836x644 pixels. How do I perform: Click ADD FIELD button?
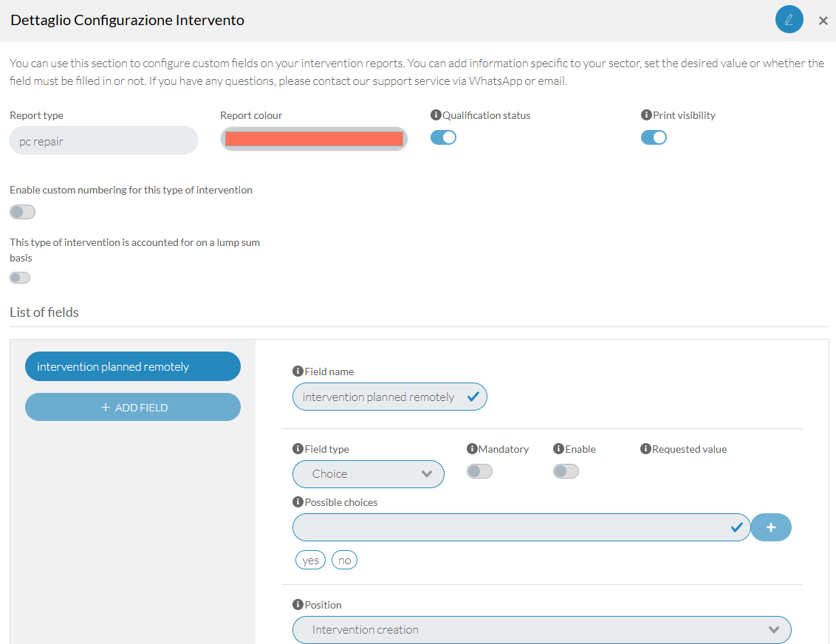click(133, 407)
